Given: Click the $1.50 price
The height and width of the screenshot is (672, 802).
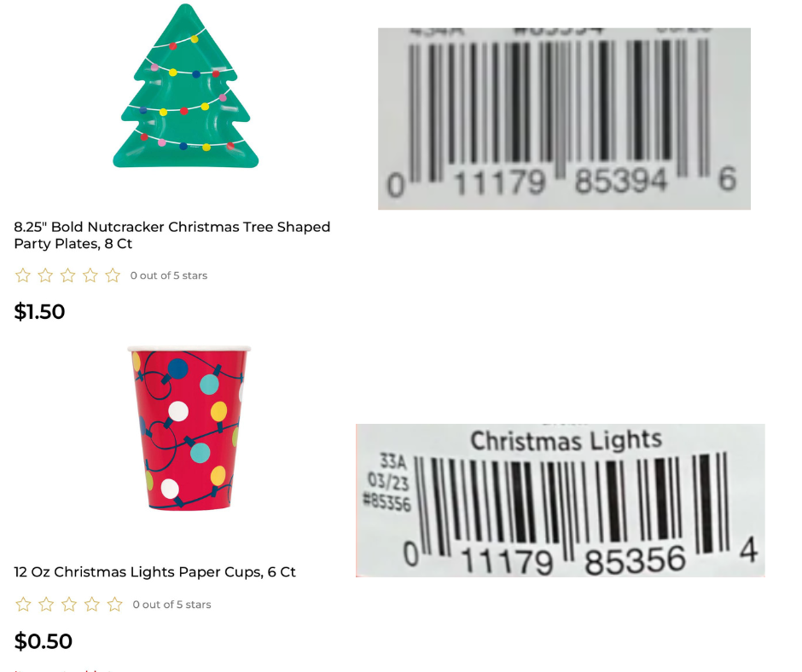Looking at the screenshot, I should (x=39, y=312).
